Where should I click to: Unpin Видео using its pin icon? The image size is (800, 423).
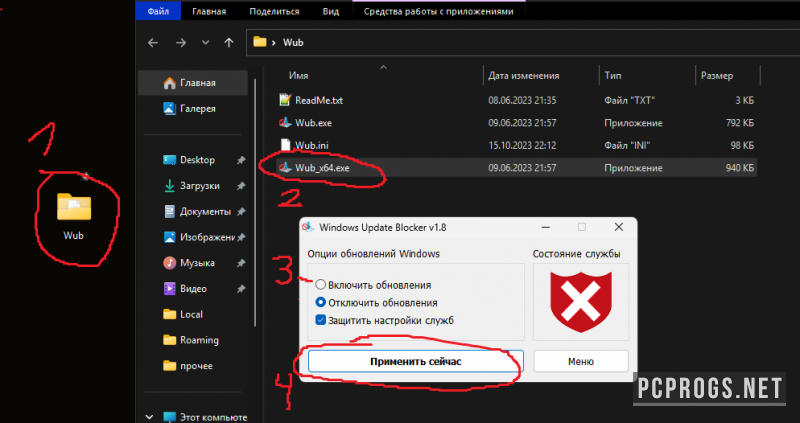[241, 289]
